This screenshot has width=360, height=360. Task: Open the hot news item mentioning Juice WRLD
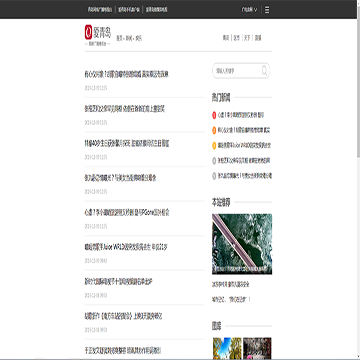tap(244, 145)
